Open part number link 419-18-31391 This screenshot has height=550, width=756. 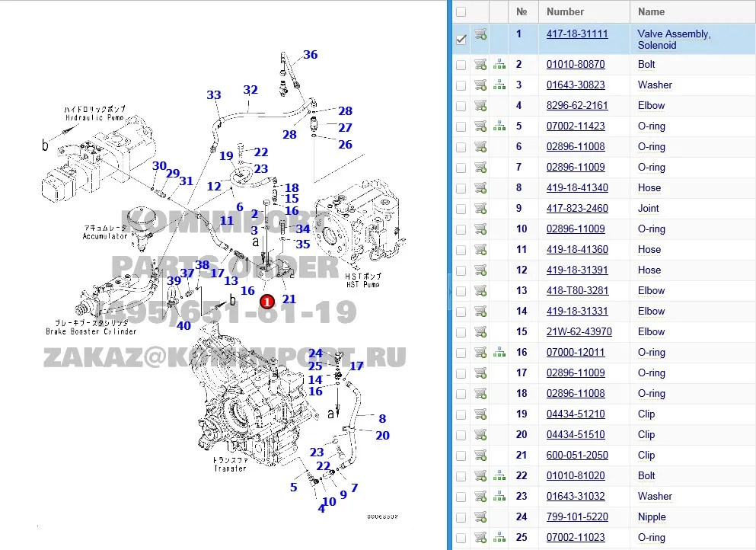click(577, 270)
